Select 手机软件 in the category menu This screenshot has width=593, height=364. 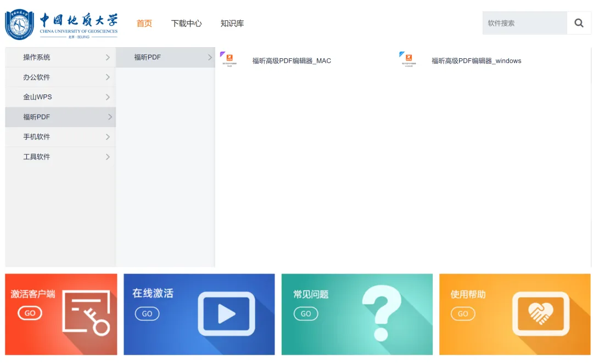[x=60, y=137]
